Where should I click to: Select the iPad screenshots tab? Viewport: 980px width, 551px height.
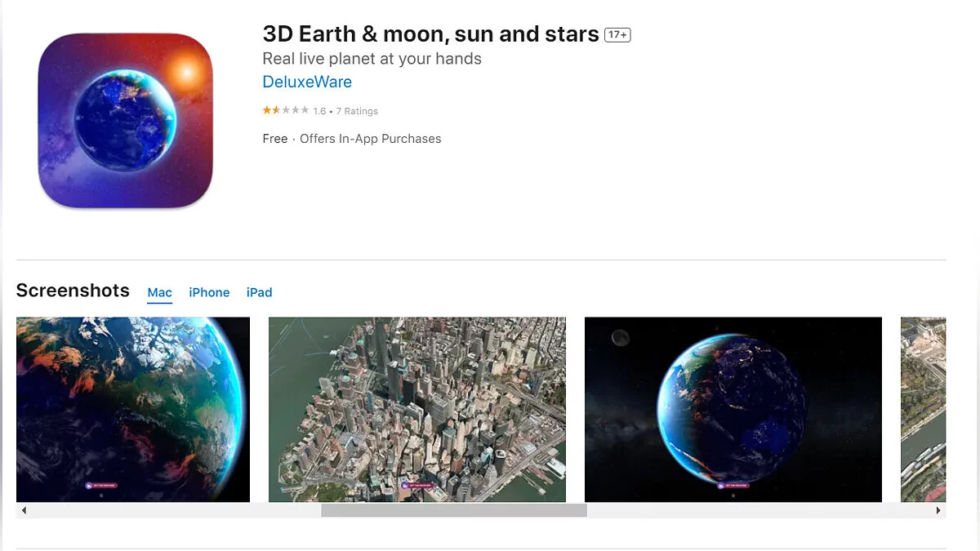[259, 292]
